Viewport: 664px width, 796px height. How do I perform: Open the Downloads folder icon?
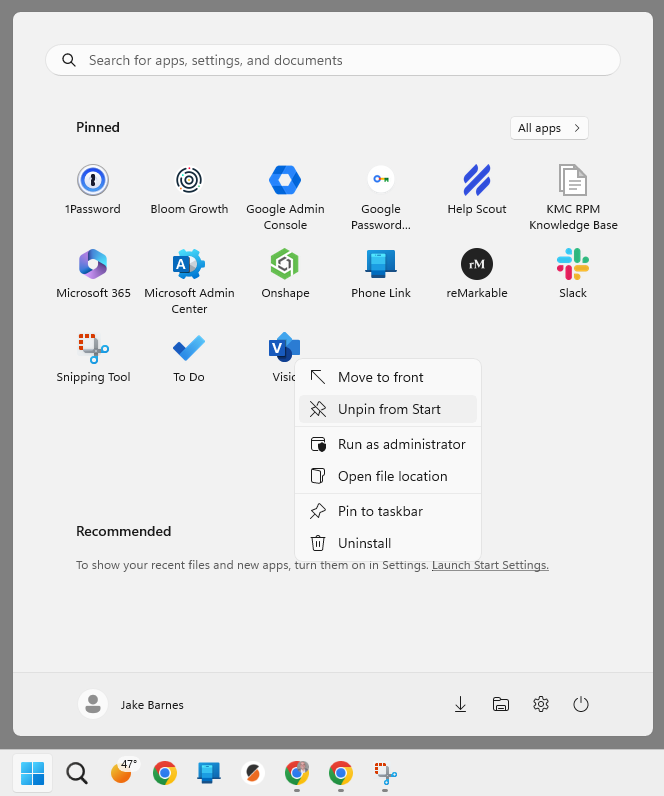(x=460, y=704)
